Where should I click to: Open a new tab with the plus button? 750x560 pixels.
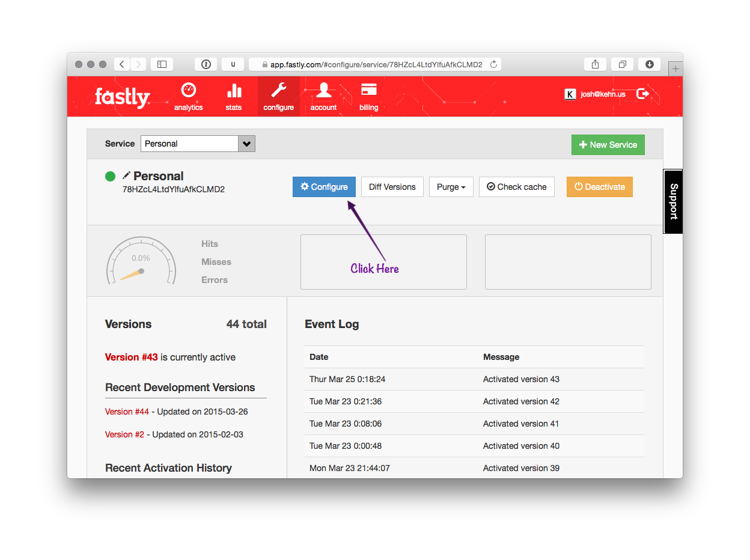[675, 69]
